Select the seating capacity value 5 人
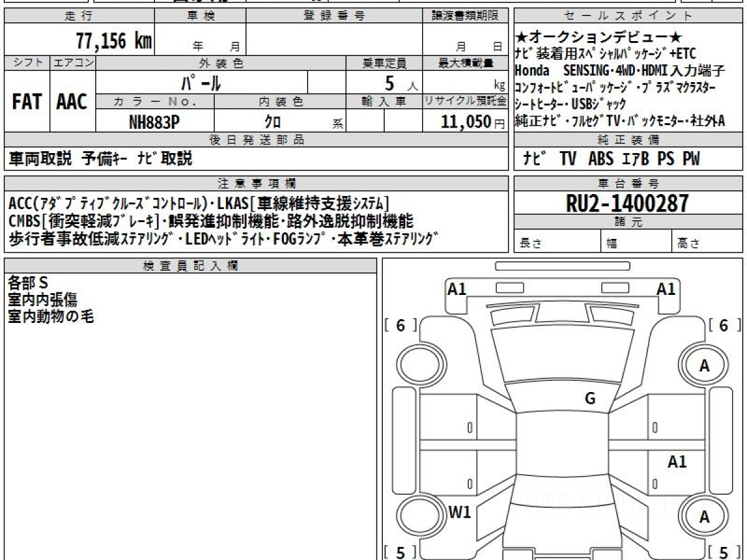This screenshot has width=747, height=560. 401,83
